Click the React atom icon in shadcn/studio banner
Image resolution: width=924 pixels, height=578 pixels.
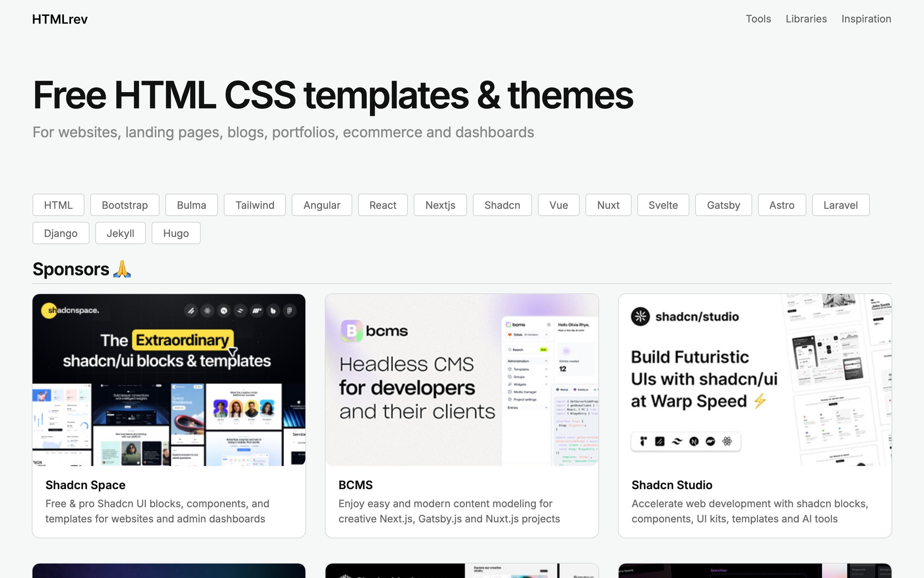coord(727,441)
